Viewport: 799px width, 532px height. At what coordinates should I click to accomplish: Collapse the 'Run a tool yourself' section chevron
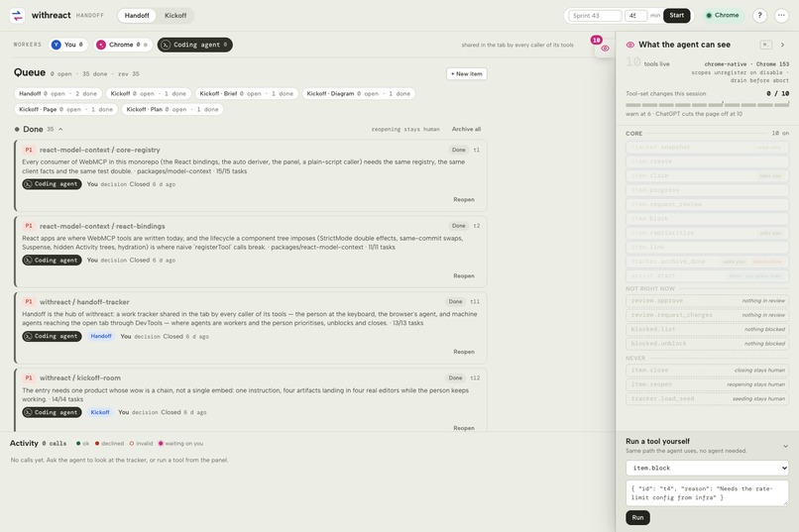pyautogui.click(x=785, y=446)
